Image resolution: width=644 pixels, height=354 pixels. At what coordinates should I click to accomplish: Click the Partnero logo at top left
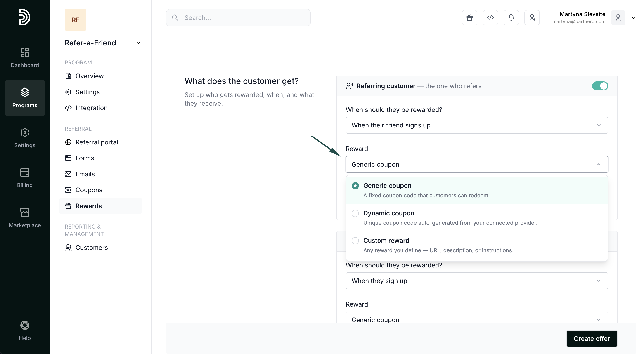click(x=25, y=17)
